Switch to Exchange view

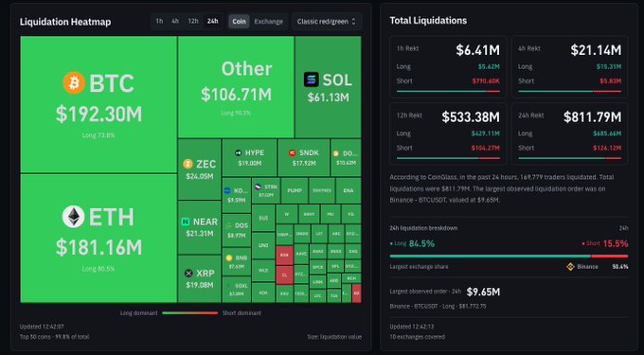(x=269, y=22)
